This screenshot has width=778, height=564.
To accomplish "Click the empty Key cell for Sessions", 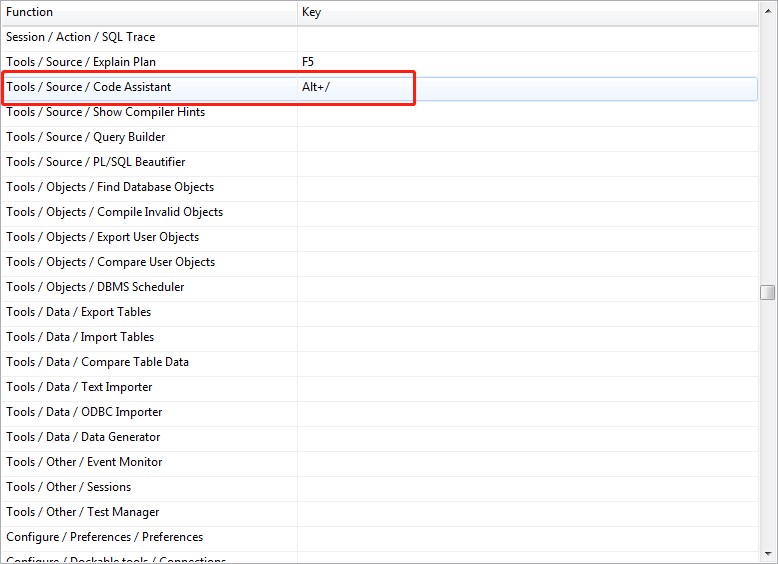I will click(528, 487).
